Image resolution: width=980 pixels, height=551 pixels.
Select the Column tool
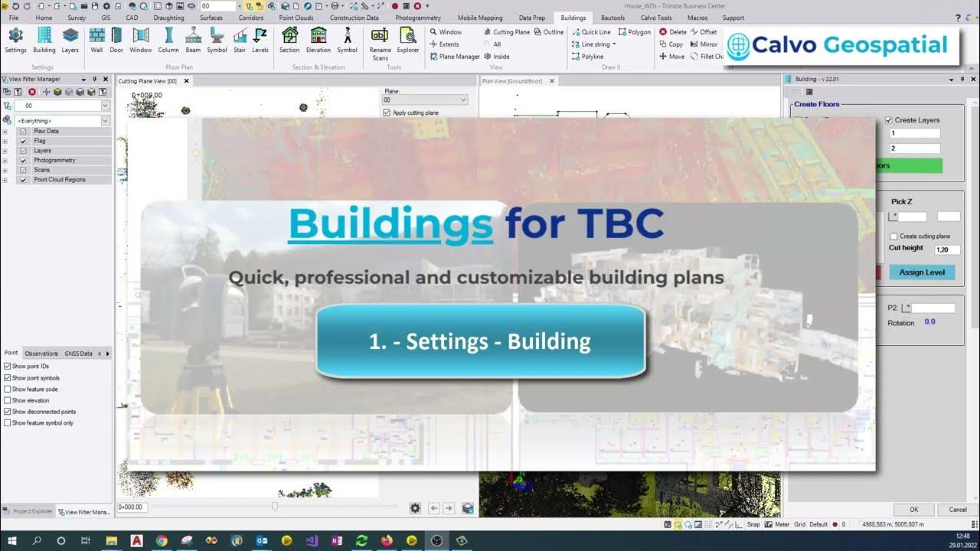[x=168, y=41]
